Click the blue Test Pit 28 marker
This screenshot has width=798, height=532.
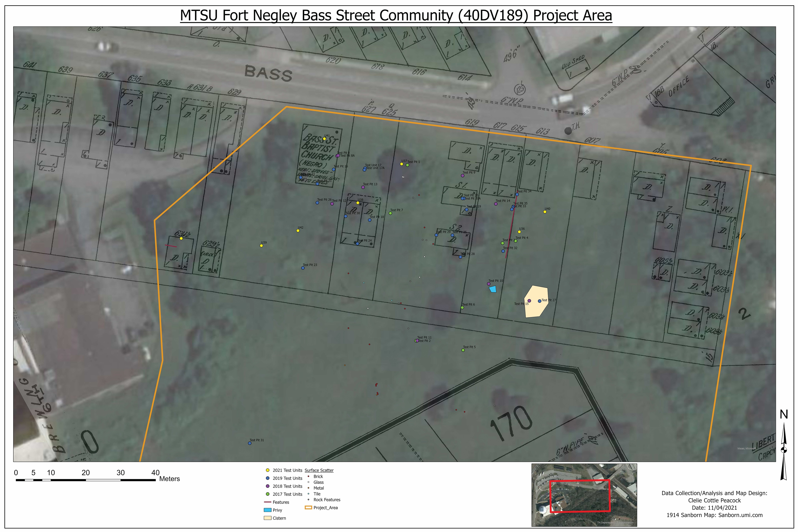(460, 257)
